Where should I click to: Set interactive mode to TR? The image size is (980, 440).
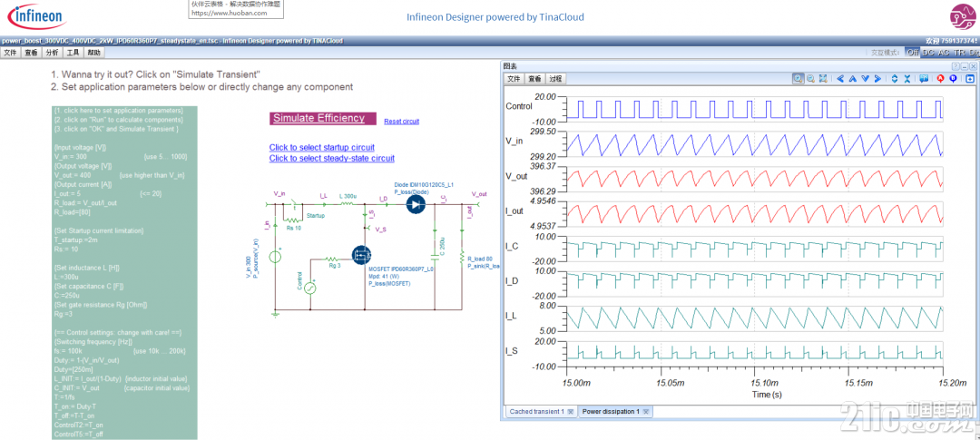(x=961, y=53)
